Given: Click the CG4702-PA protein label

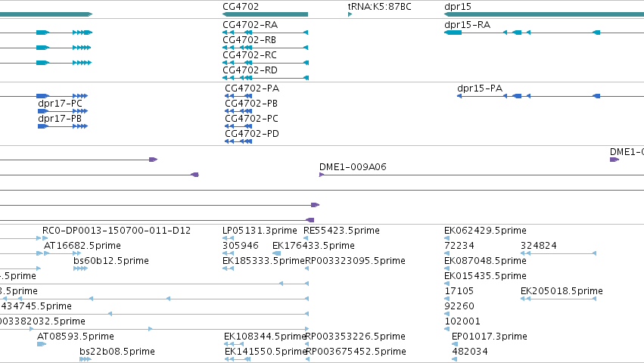Looking at the screenshot, I should click(252, 88).
